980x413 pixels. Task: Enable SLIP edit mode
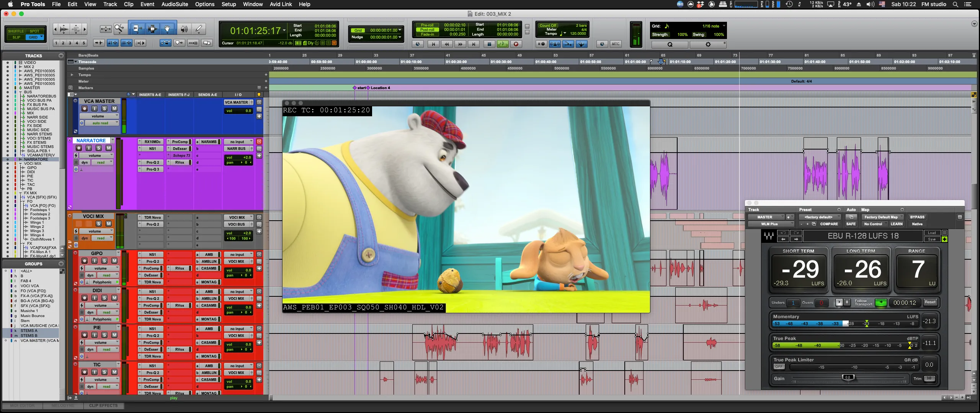[16, 37]
